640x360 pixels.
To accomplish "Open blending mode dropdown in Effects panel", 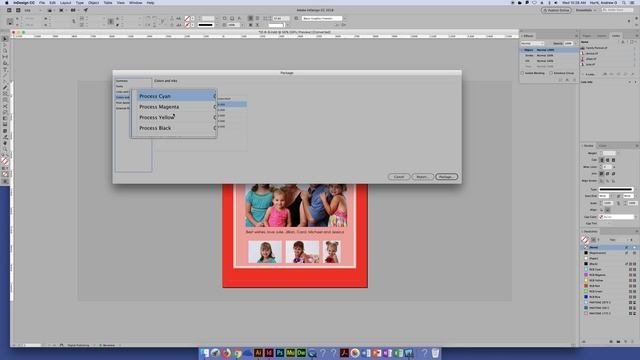I will [x=532, y=43].
